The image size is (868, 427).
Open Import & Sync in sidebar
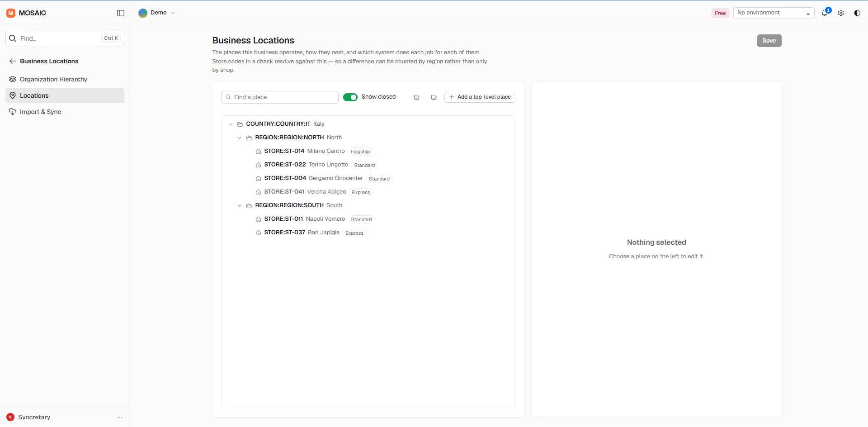pyautogui.click(x=65, y=112)
